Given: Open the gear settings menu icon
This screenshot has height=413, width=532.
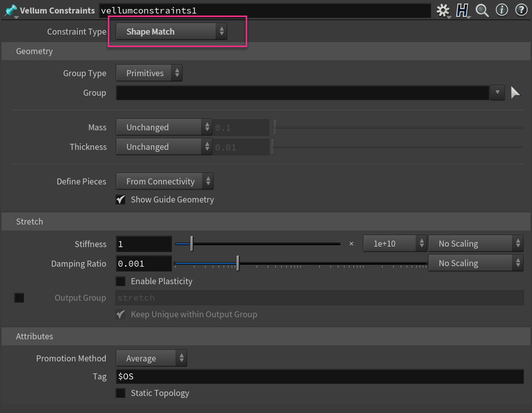Looking at the screenshot, I should coord(443,11).
